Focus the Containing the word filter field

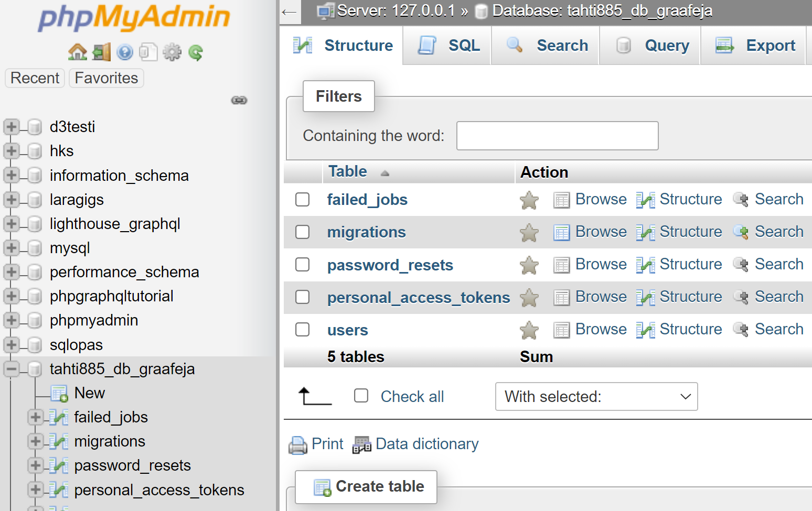(x=558, y=136)
